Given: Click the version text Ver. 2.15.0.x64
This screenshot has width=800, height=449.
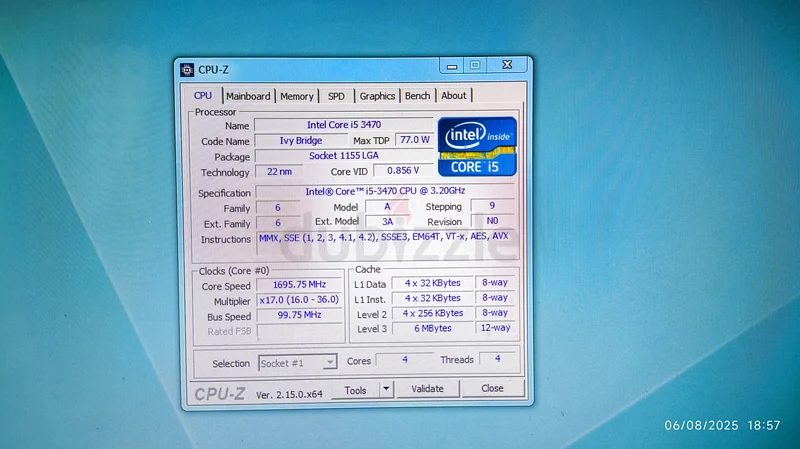Looking at the screenshot, I should (289, 394).
